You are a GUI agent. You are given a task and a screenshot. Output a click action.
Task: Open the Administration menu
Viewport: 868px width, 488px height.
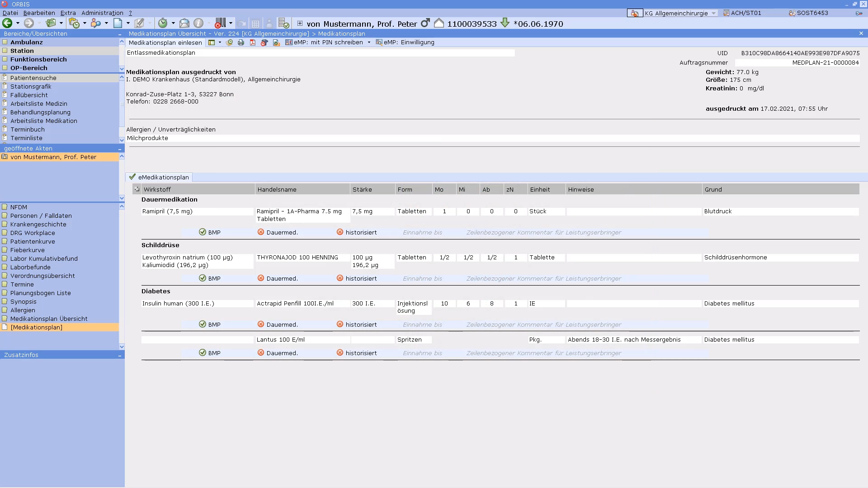click(x=102, y=13)
